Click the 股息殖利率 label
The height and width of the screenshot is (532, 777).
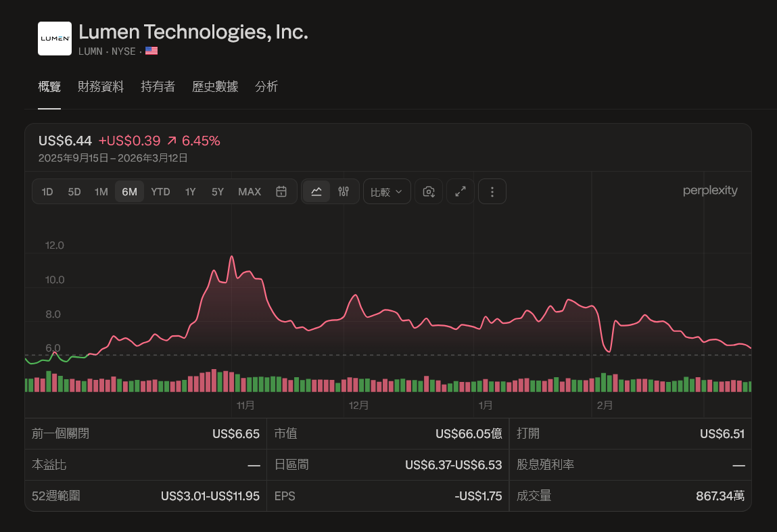[545, 464]
